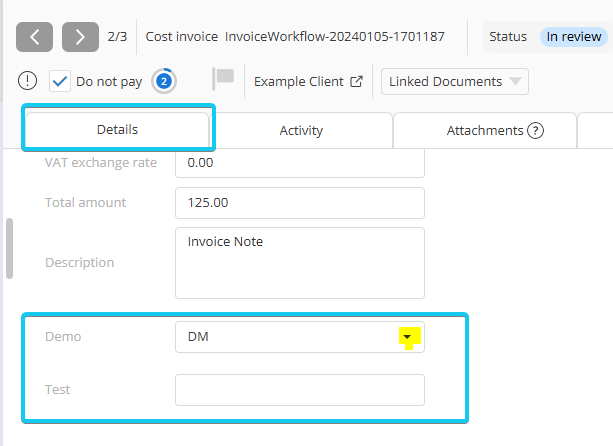Click the invoice number InvoiceWorkflow-20240105-1701187
Viewport: 613px width, 446px height.
(x=335, y=36)
